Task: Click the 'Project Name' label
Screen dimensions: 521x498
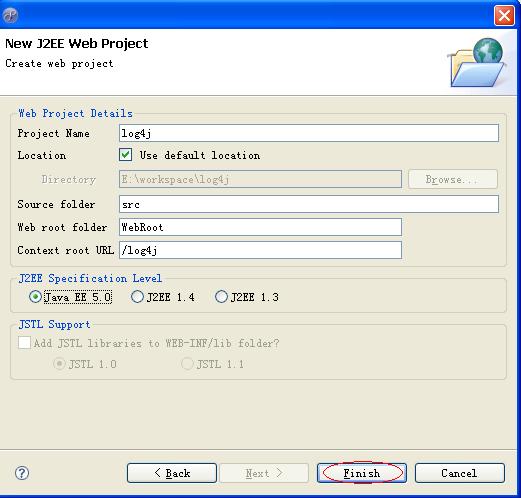Action: point(54,133)
